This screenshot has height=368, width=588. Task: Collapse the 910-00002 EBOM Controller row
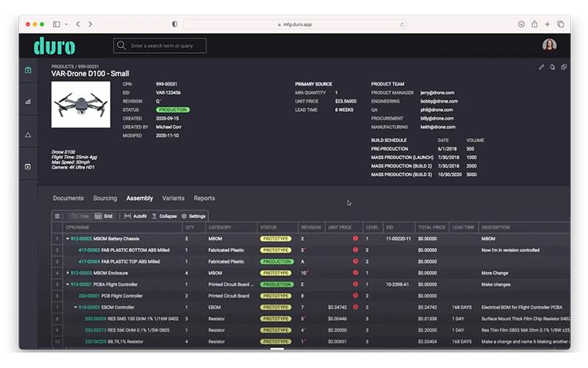[x=76, y=307]
